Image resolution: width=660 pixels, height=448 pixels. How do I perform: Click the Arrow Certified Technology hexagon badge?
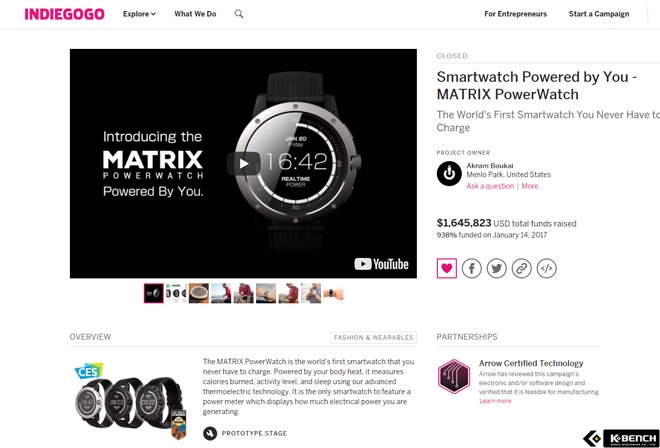[454, 376]
